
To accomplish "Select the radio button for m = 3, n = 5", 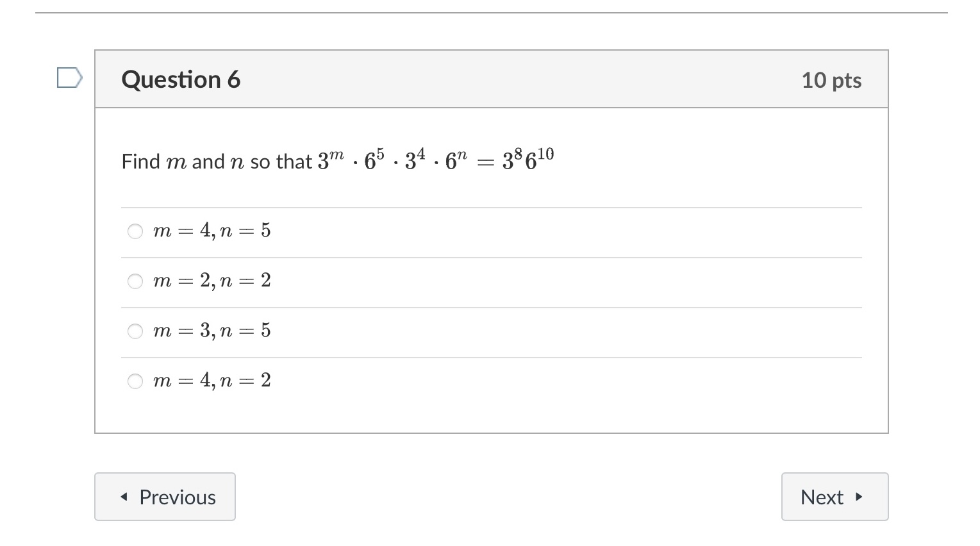I will (135, 331).
